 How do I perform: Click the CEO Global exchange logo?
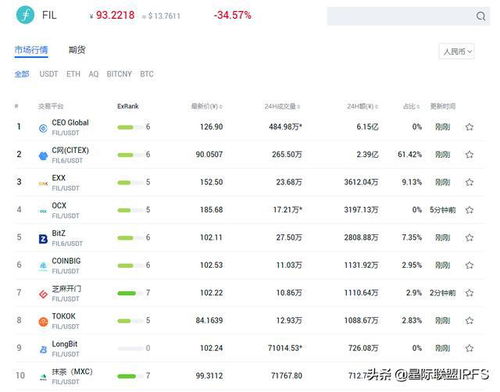pyautogui.click(x=43, y=128)
